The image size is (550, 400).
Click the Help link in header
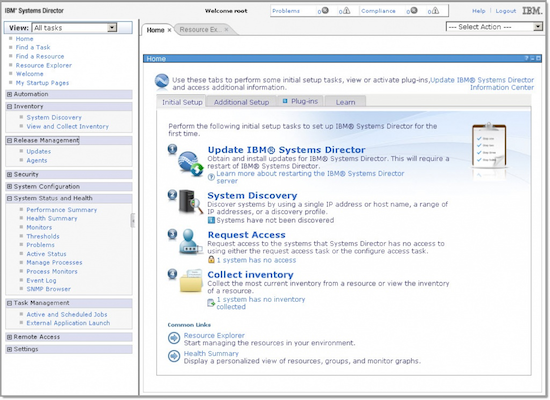pos(478,11)
